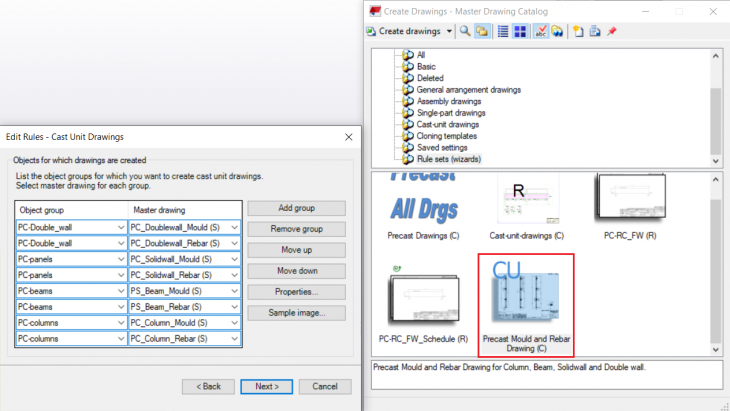Click the thumbnail pane vertical scrollbar
The width and height of the screenshot is (730, 411).
[x=715, y=260]
